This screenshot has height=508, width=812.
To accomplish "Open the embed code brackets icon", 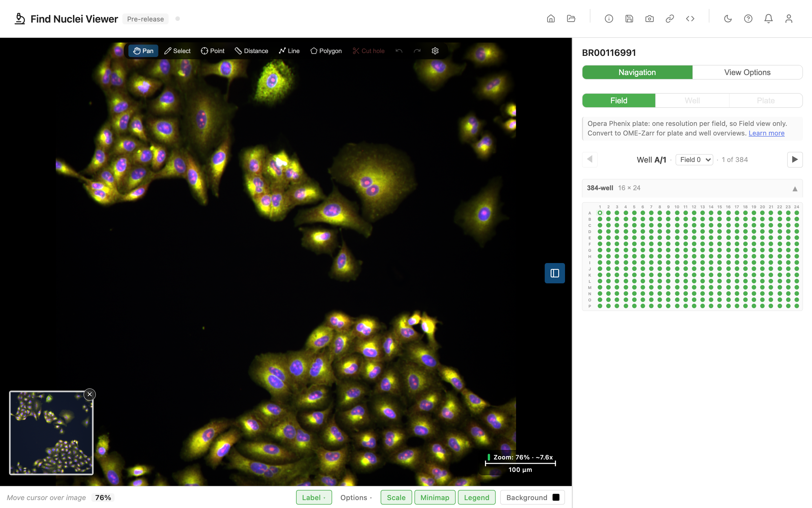I will point(690,19).
